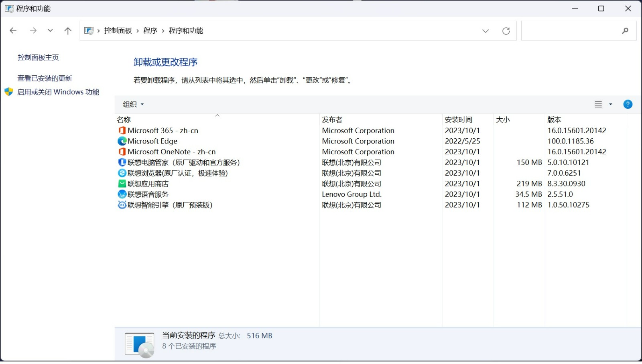Screen dimensions: 642x364
Task: Open 启用或关闭 Windows 功能 link
Action: (x=58, y=92)
